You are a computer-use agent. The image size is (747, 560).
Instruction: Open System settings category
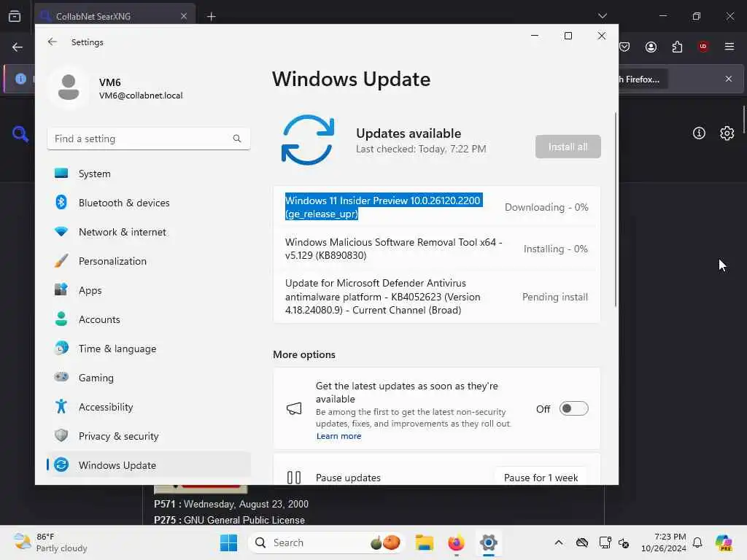pos(149,174)
